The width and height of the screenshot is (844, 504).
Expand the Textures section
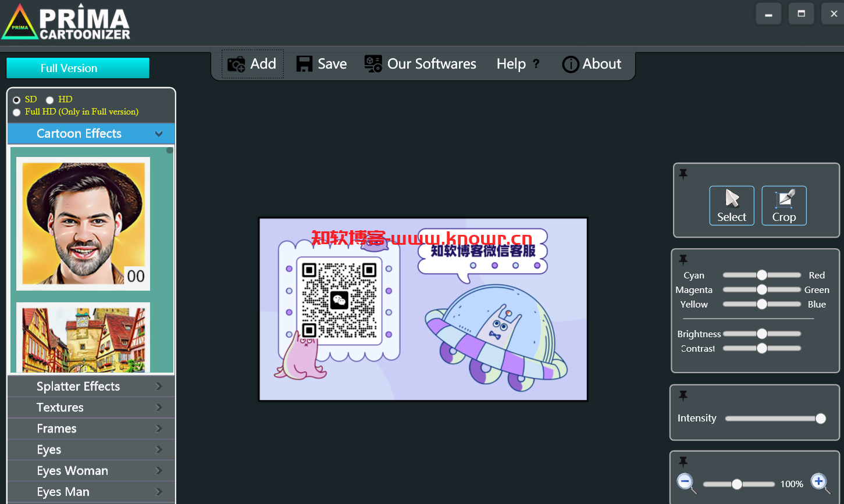[x=91, y=408]
